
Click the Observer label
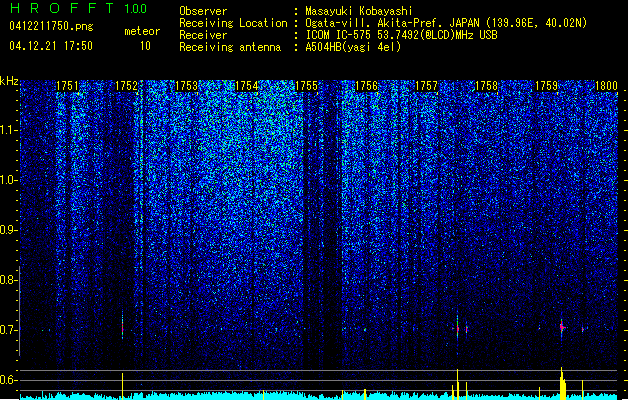point(203,11)
